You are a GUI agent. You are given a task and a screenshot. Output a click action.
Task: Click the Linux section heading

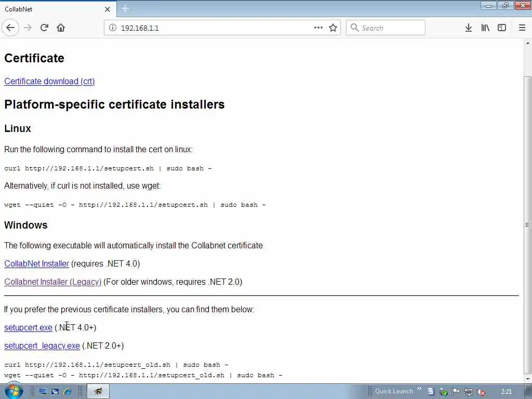click(18, 129)
